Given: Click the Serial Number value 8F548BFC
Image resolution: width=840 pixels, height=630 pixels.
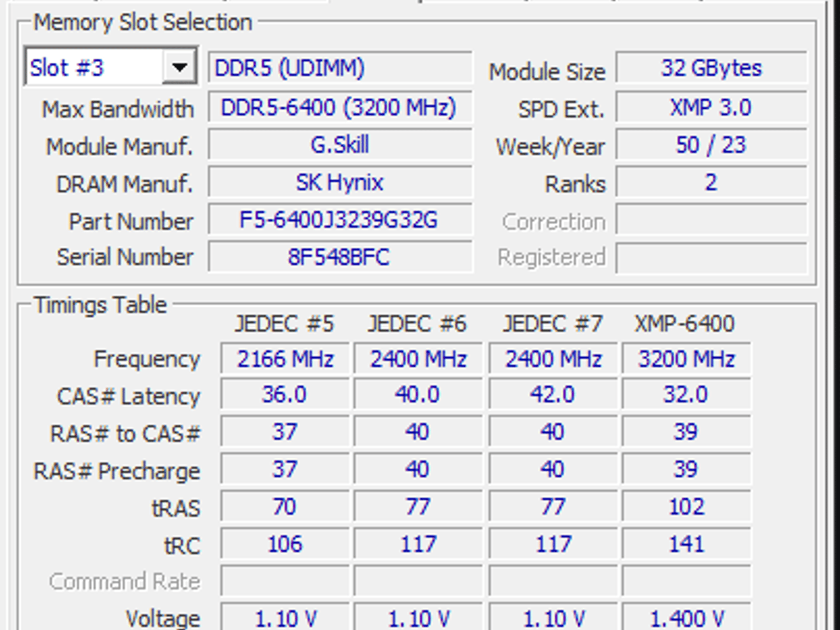Looking at the screenshot, I should click(340, 257).
